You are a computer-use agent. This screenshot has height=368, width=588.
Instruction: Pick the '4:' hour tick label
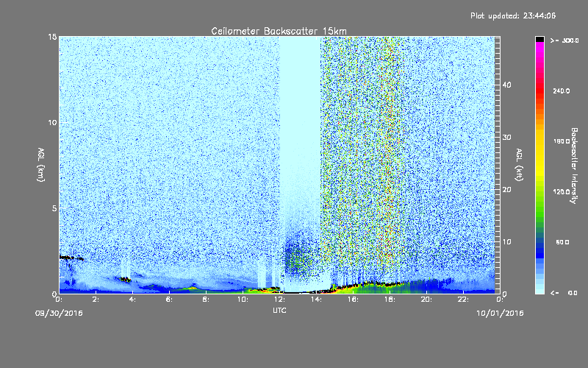[x=133, y=300]
